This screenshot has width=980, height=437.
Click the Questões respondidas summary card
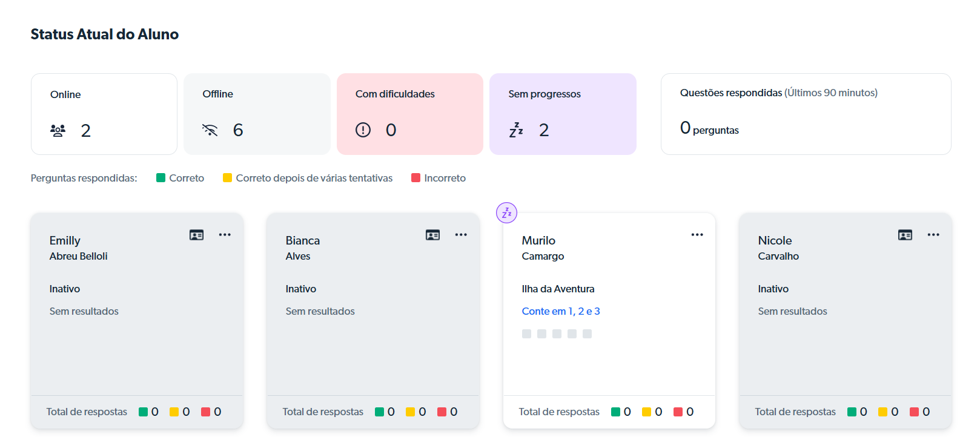click(x=806, y=114)
